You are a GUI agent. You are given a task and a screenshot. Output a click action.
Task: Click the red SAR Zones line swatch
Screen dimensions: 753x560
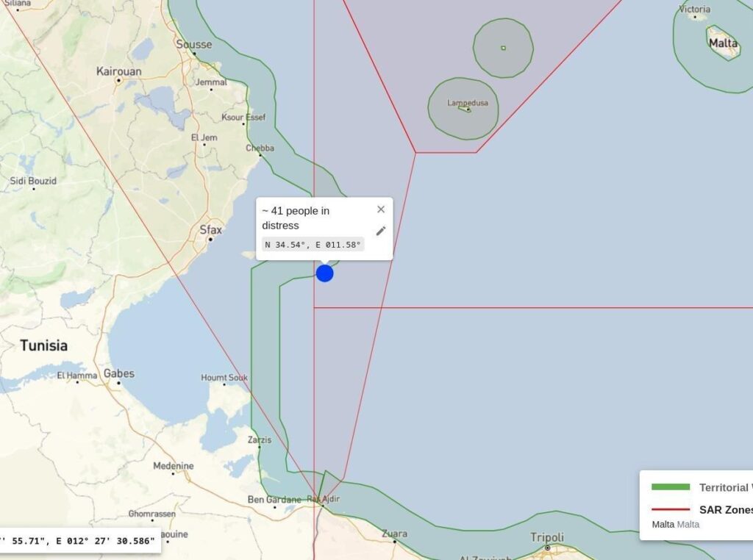pos(670,509)
